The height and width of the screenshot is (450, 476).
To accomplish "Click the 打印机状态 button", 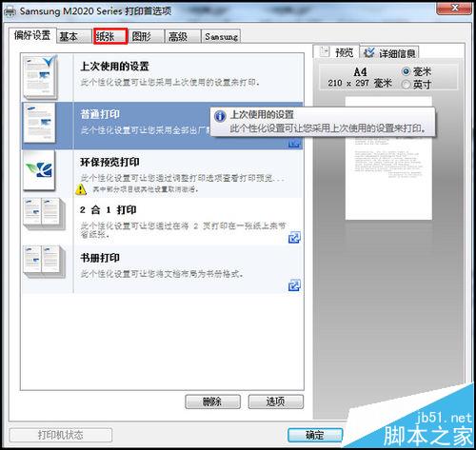I will [x=61, y=435].
